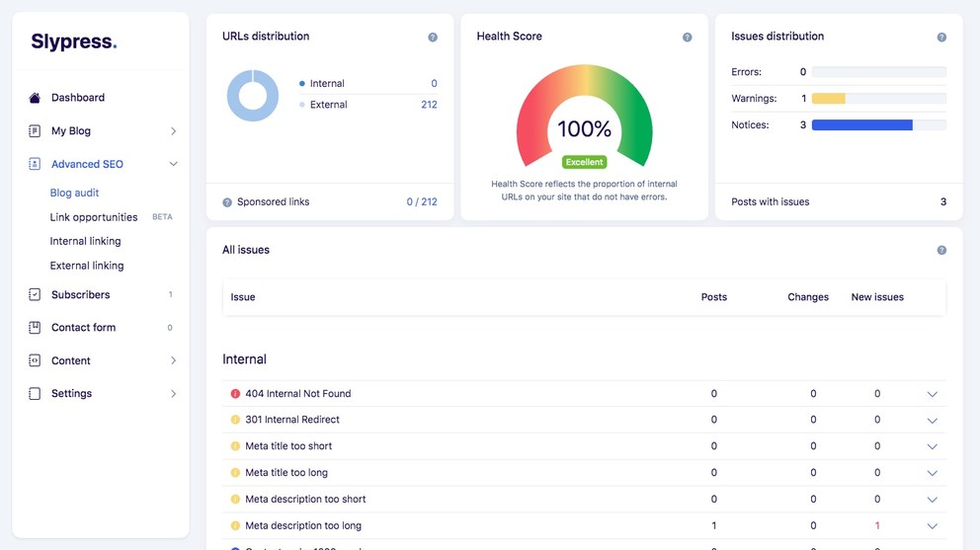Expand Settings submenu chevron
This screenshot has width=980, height=550.
click(x=173, y=394)
